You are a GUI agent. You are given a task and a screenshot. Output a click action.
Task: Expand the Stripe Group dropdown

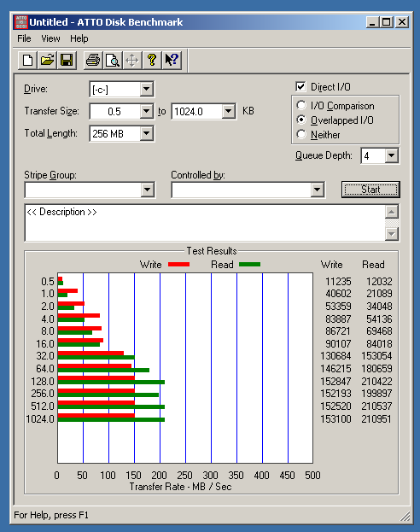coord(147,190)
